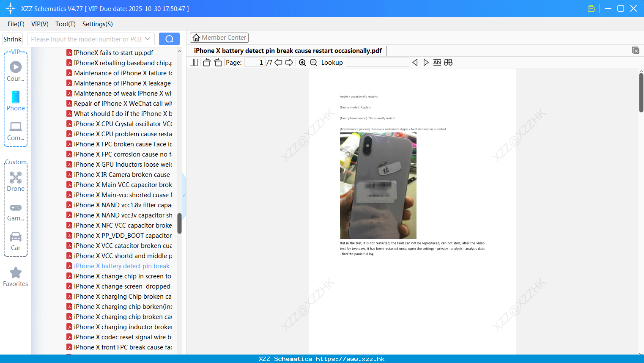The height and width of the screenshot is (363, 644).
Task: Open the VIP menu
Action: coord(40,24)
